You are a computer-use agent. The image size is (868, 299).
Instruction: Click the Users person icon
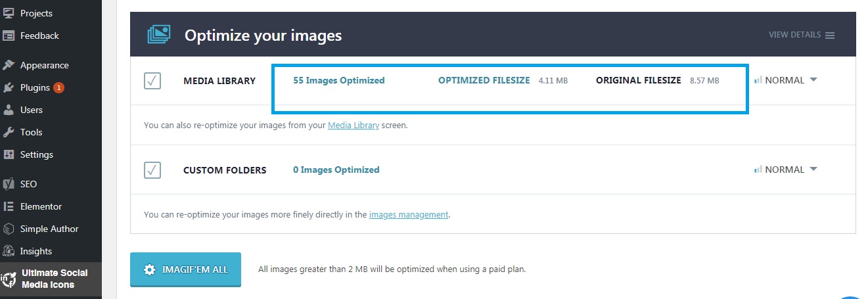pos(9,110)
